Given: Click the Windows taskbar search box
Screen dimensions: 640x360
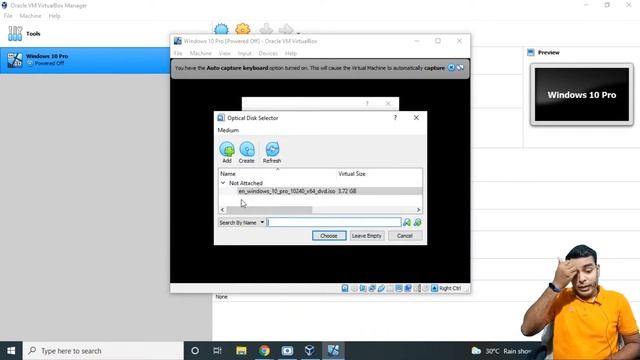Looking at the screenshot, I should point(103,351).
